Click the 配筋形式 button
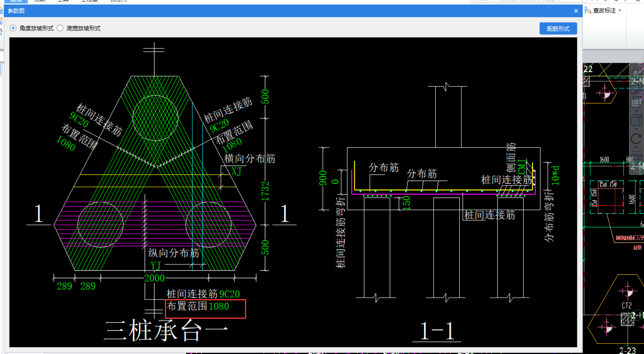Viewport: 644px width, 354px height. [x=558, y=29]
